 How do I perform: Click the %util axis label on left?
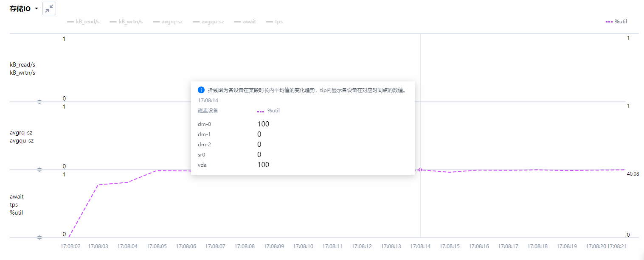[17, 212]
